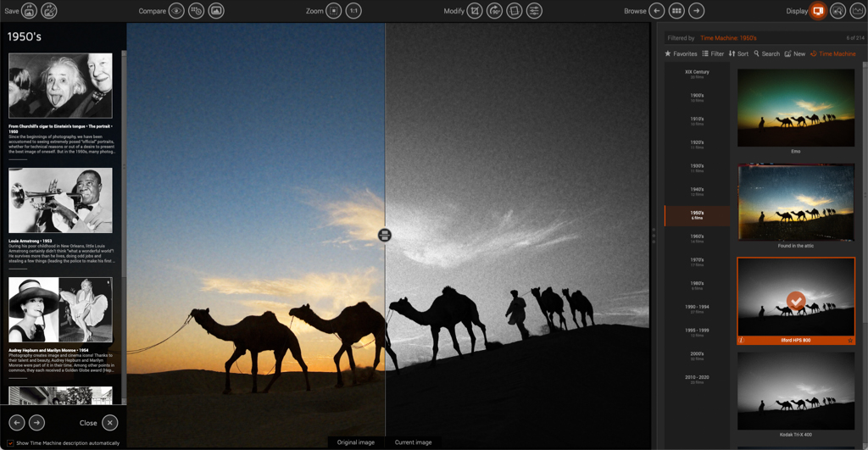Select the 1960's decade in Time Machine
Screen dimensions: 868x450
coord(696,238)
